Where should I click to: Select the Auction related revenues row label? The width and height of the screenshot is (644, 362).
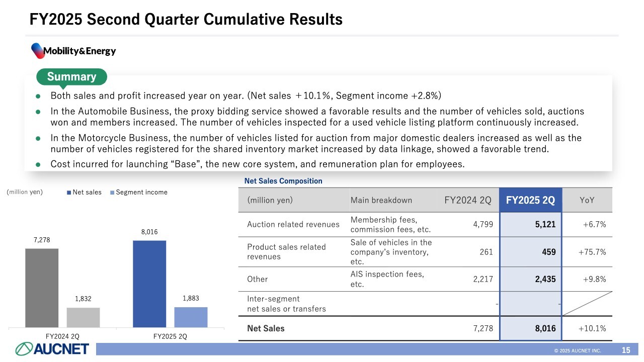(293, 225)
